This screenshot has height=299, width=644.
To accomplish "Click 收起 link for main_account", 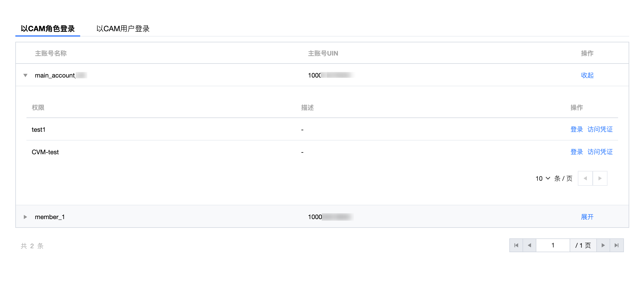I will [587, 75].
